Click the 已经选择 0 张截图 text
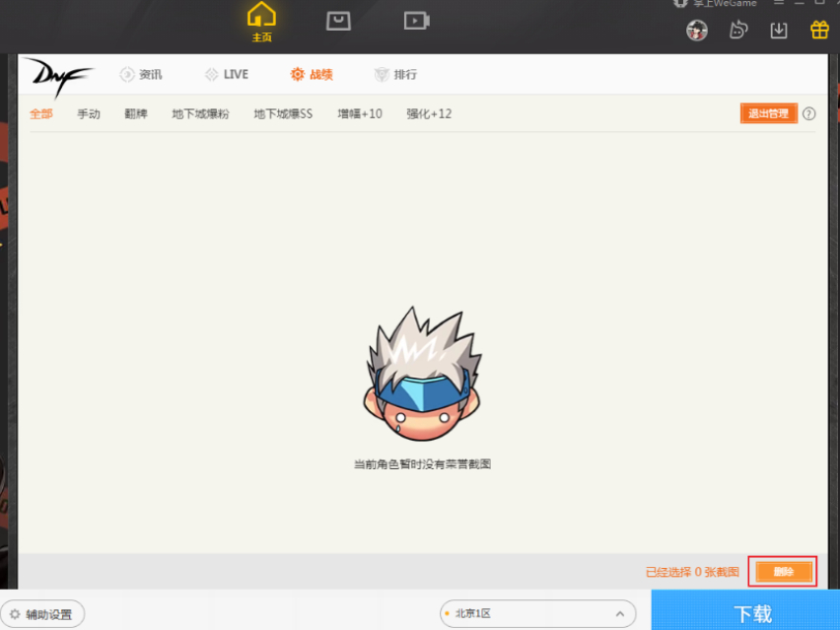 click(x=692, y=572)
